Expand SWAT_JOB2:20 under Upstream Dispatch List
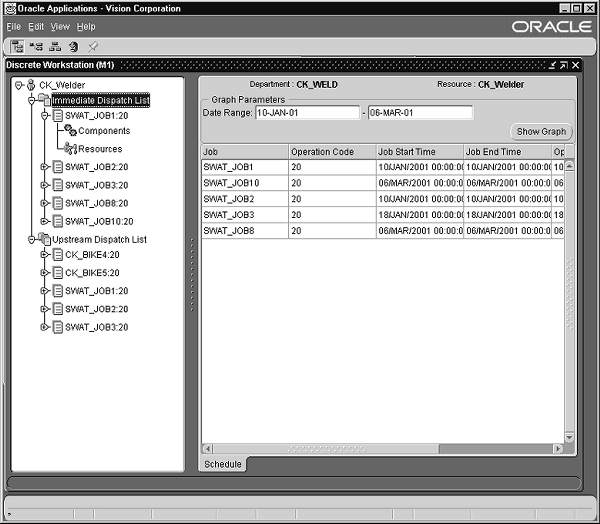The image size is (600, 524). click(x=44, y=309)
